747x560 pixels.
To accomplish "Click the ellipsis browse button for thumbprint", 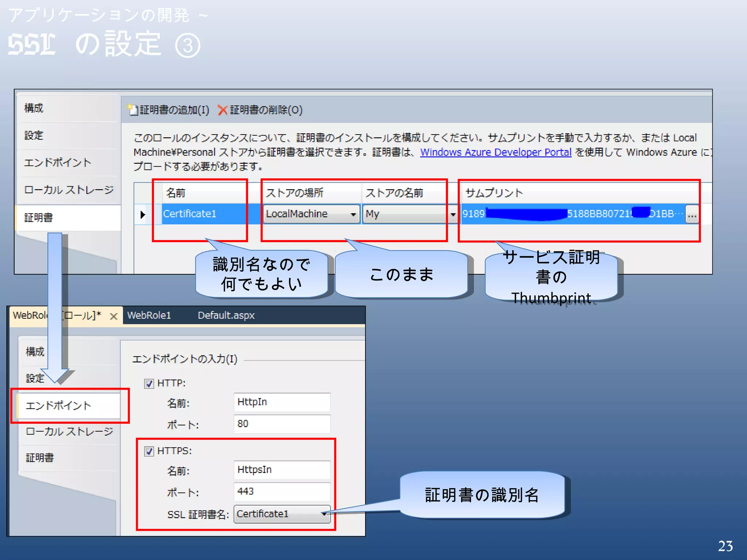I will point(692,214).
